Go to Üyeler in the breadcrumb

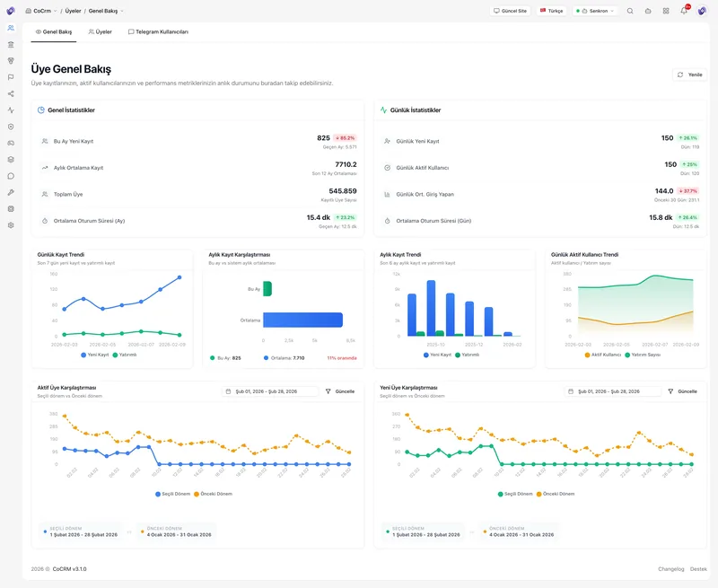(x=73, y=11)
